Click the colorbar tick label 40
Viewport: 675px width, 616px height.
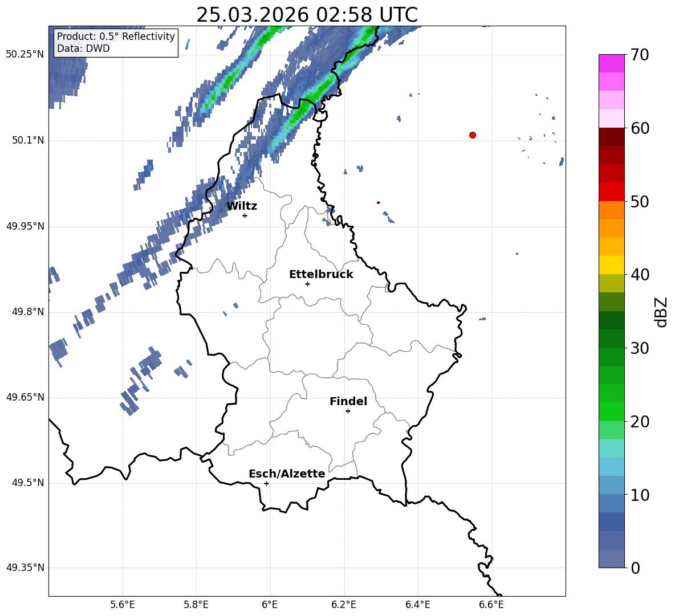click(640, 275)
